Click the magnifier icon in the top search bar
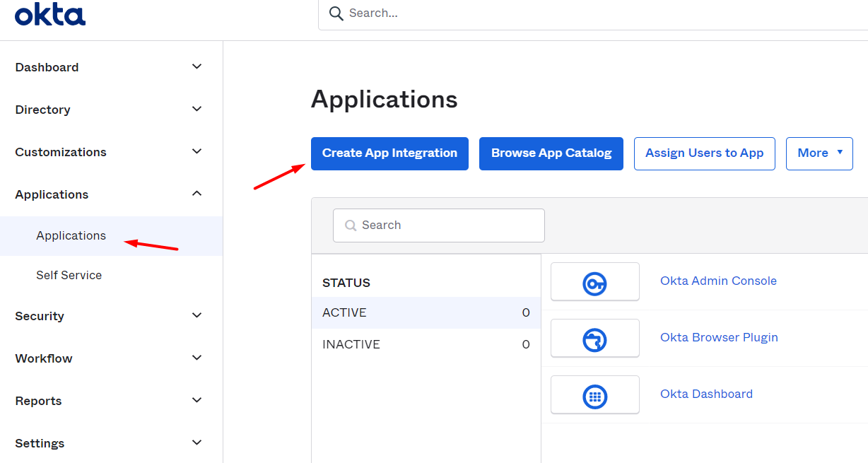This screenshot has height=463, width=868. pos(336,13)
